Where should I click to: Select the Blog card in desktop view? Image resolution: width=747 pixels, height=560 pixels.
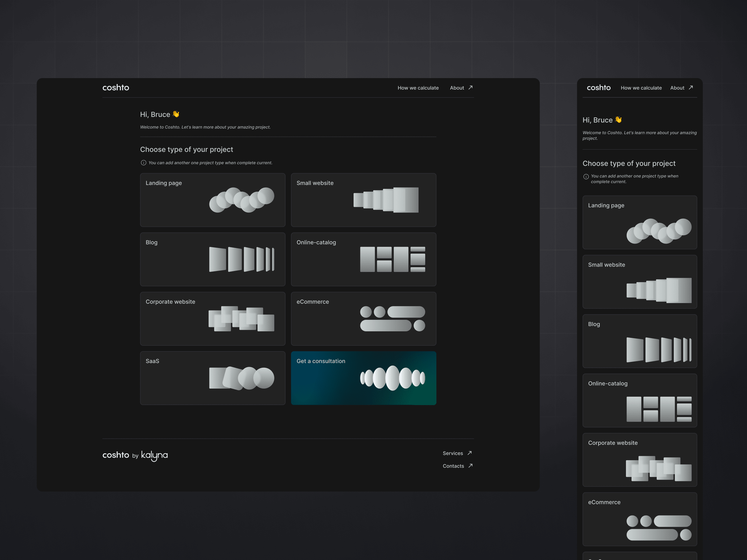(213, 259)
